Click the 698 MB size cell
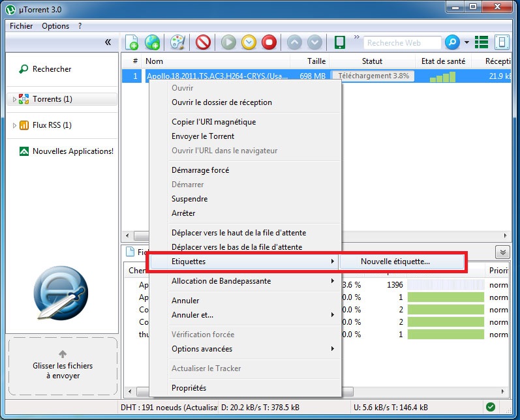This screenshot has width=520, height=420. 313,76
